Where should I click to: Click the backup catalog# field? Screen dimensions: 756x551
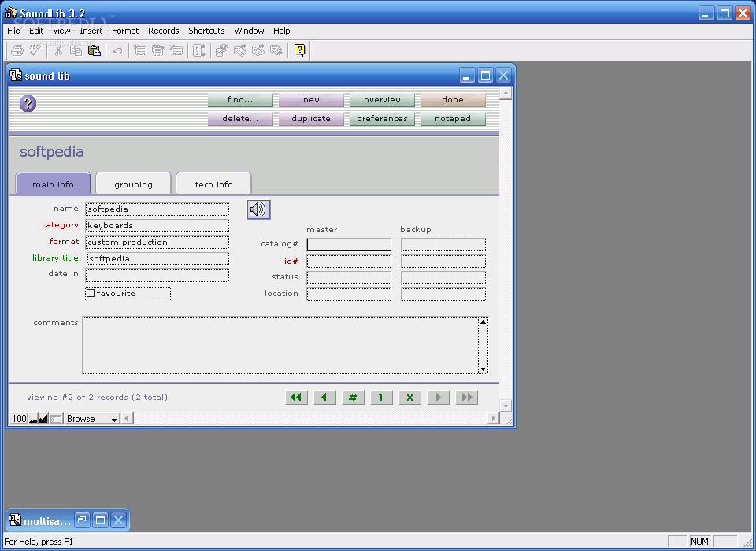point(443,244)
